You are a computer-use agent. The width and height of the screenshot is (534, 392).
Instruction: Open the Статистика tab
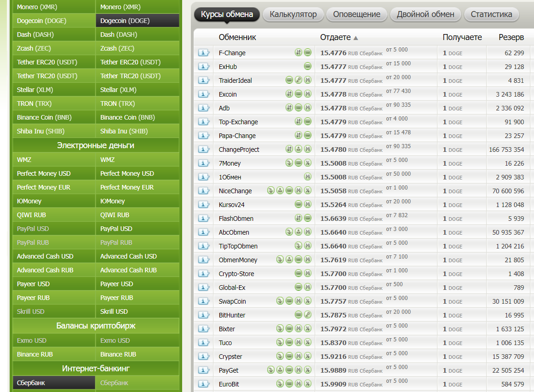491,14
